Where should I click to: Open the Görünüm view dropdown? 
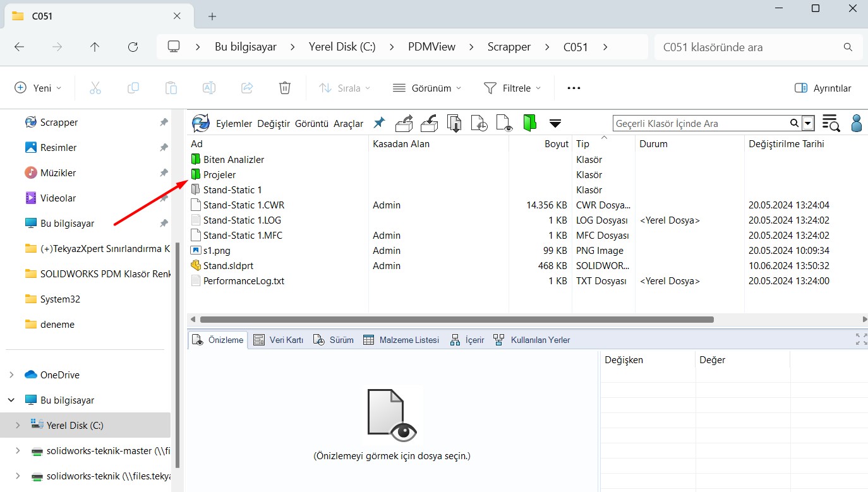click(427, 88)
